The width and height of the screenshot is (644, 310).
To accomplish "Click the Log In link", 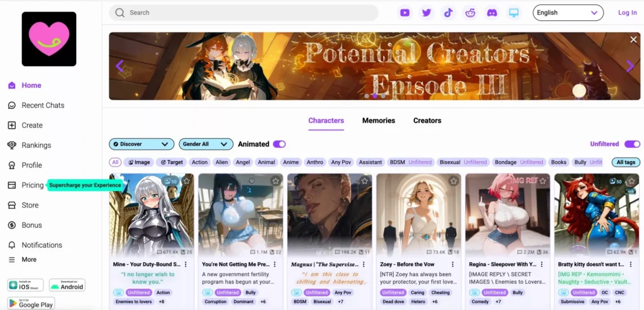I will pos(627,13).
